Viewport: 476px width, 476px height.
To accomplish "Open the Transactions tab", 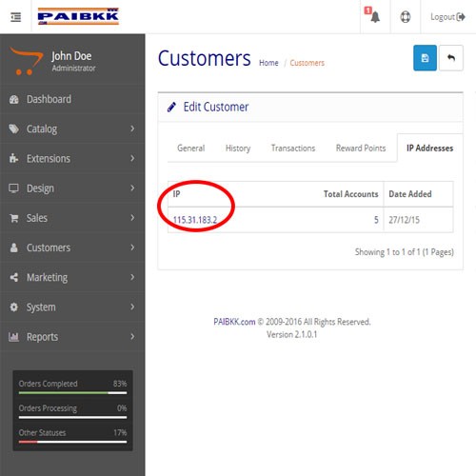I will pos(293,149).
